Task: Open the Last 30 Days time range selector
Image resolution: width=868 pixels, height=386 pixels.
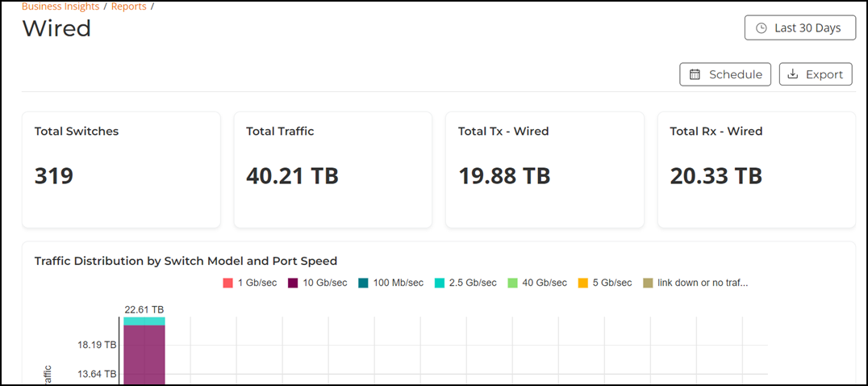Action: pos(800,27)
